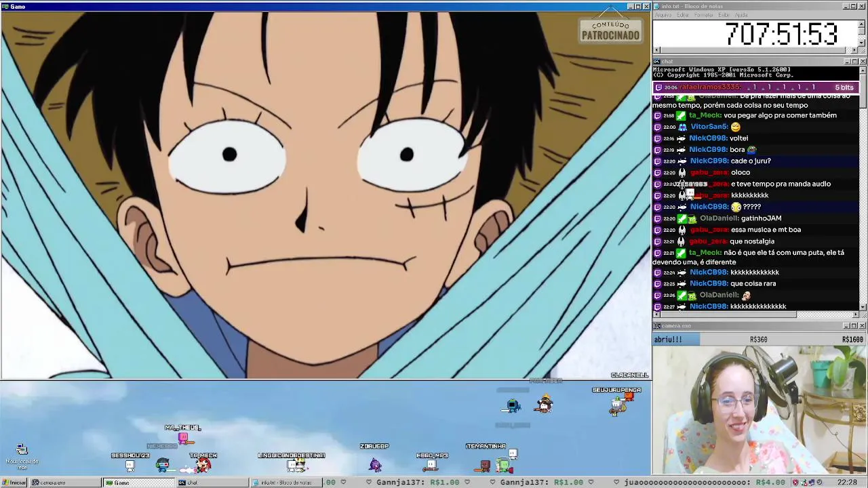868x488 pixels.
Task: Click the badge next to ta_Meck's comer message
Action: (681, 116)
